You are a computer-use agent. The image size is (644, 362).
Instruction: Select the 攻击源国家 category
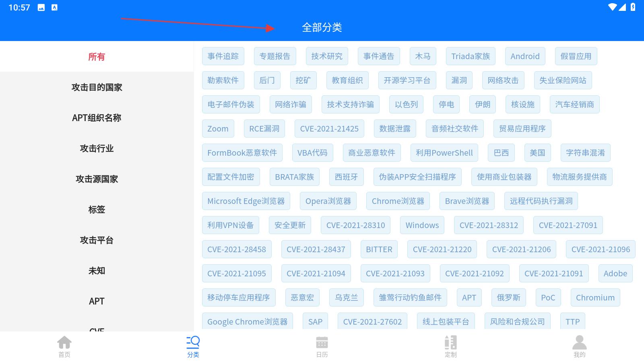97,179
